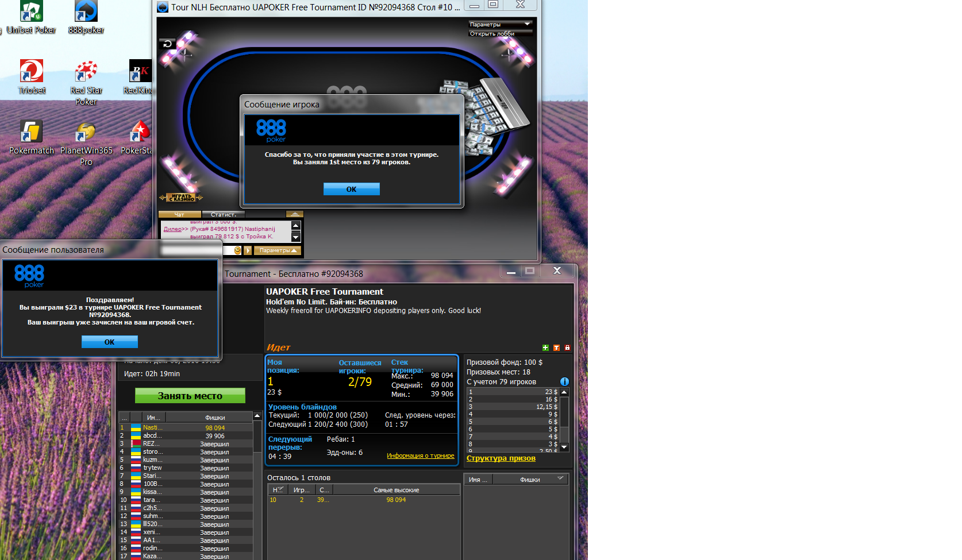
Task: Select the player row c2h5...
Action: [186, 508]
